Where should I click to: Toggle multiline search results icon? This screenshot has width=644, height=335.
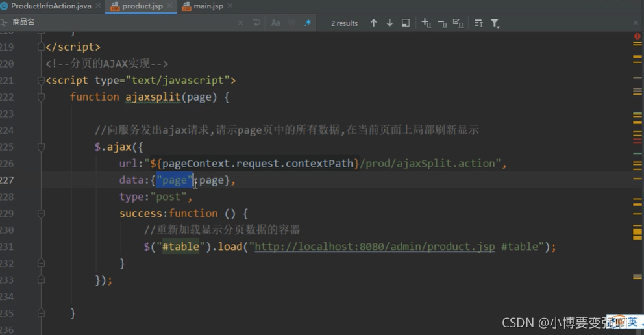click(478, 23)
